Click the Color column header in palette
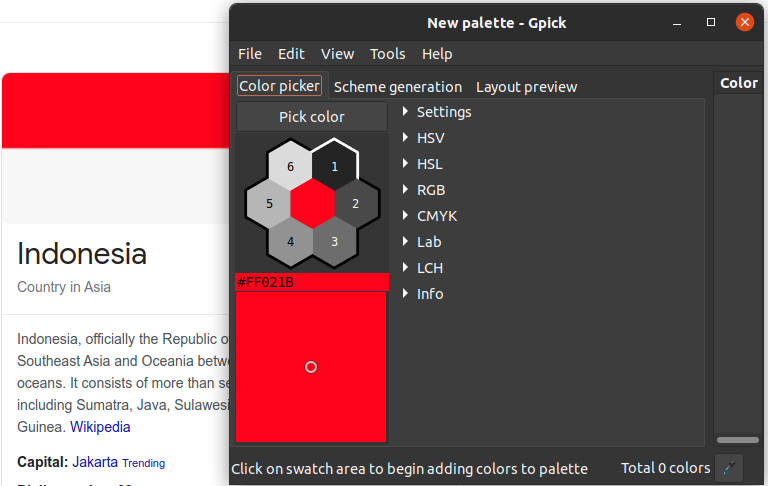 738,83
